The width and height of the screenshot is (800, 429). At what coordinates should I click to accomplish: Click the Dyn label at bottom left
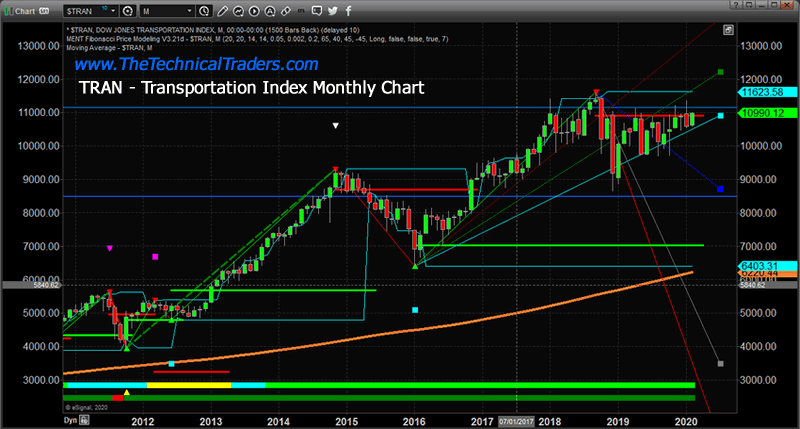pos(70,420)
